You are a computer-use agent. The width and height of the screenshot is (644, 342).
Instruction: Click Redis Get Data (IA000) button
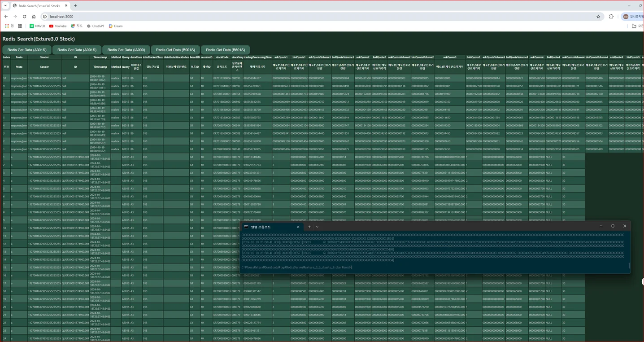[126, 50]
